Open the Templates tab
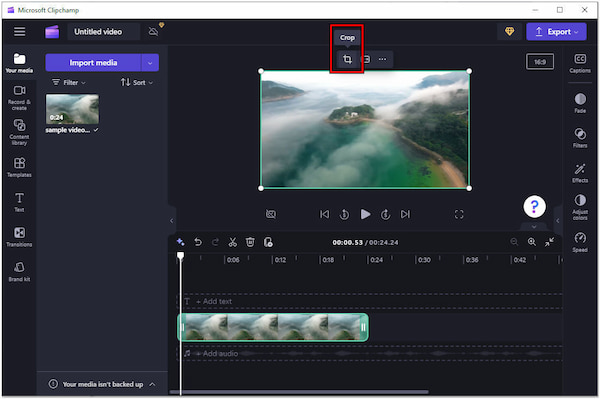Screen dimensions: 600x399 tap(19, 167)
